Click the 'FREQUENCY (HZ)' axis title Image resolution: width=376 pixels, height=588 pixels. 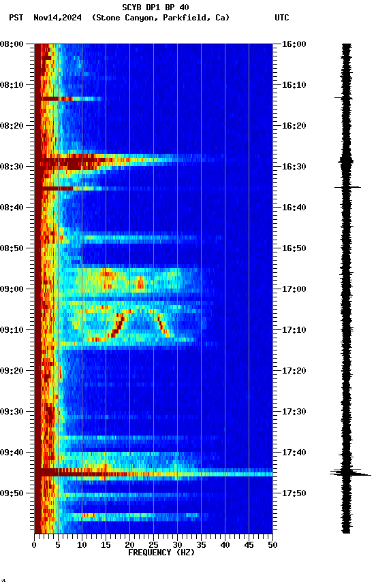click(161, 553)
